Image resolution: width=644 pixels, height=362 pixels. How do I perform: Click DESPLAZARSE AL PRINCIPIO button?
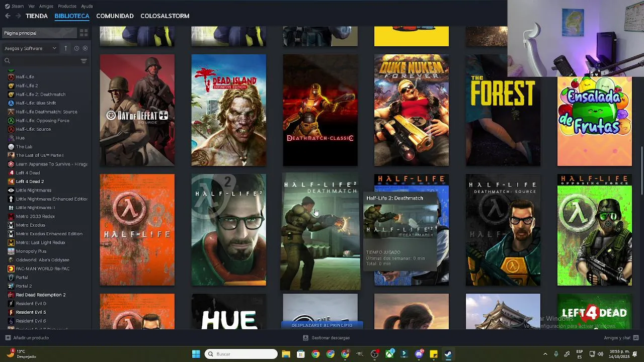point(322,325)
